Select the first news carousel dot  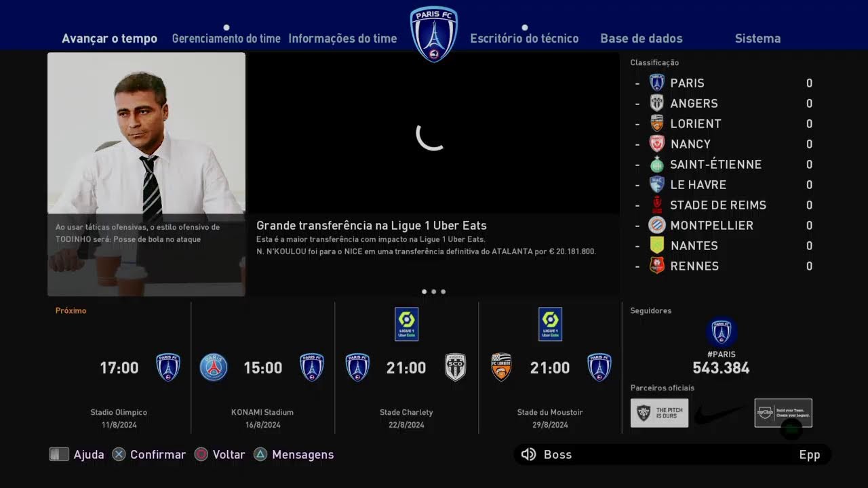425,291
